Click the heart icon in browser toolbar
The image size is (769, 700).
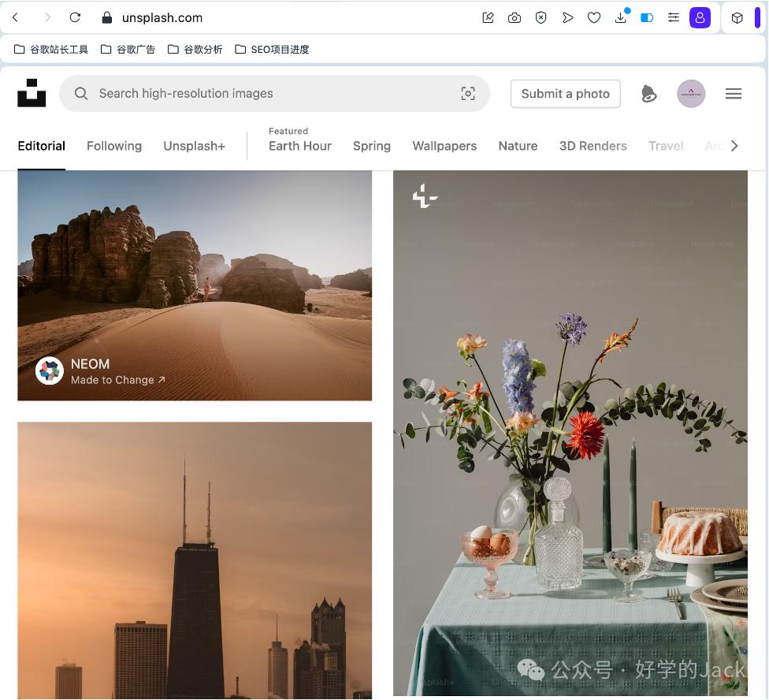click(x=594, y=17)
